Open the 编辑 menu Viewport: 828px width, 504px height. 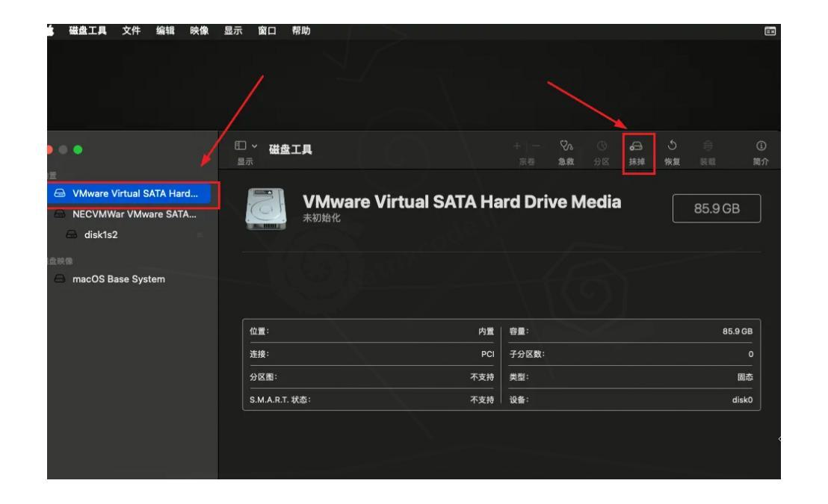(x=165, y=31)
